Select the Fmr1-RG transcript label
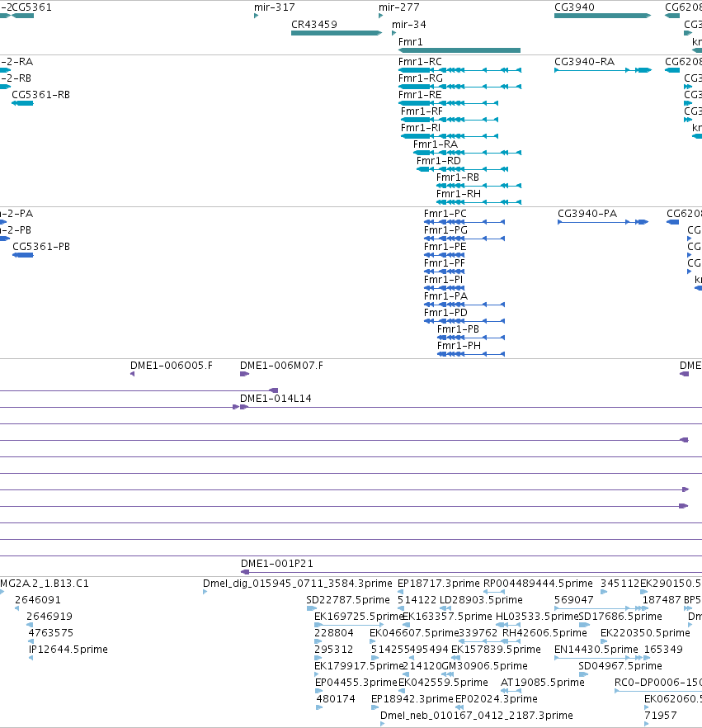Screen dimensions: 702x728 coord(421,78)
